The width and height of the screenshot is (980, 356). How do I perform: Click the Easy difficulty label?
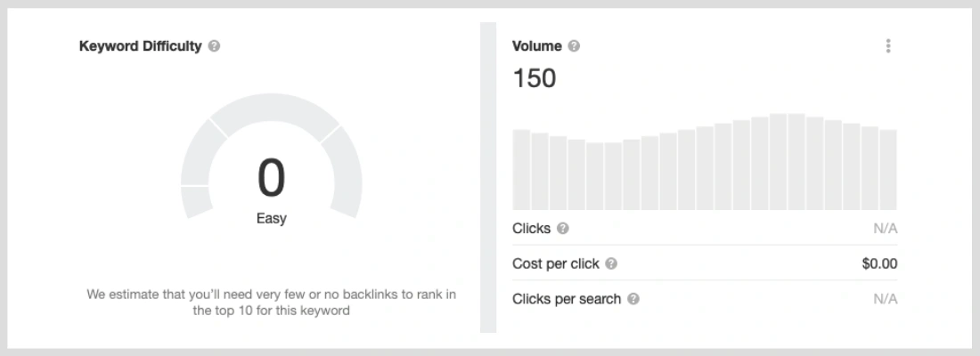(x=271, y=219)
